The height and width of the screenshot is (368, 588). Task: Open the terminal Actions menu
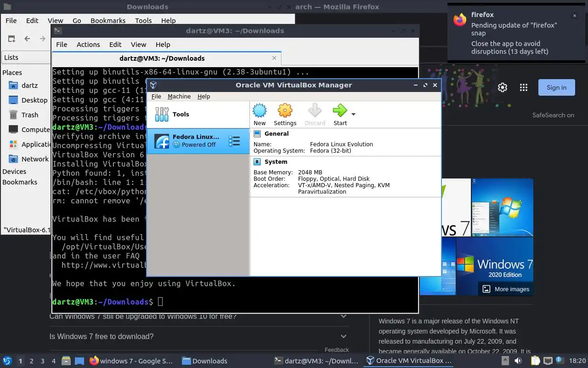[x=88, y=44]
